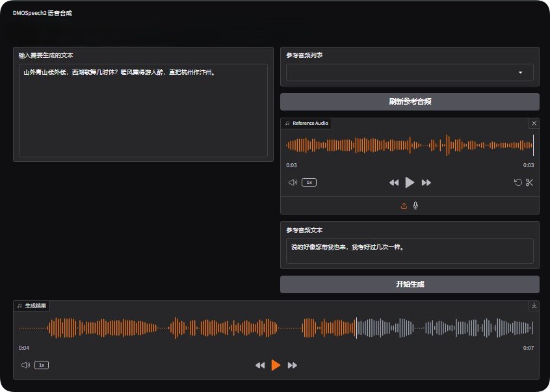
Task: Select upload source for reference audio
Action: click(404, 205)
